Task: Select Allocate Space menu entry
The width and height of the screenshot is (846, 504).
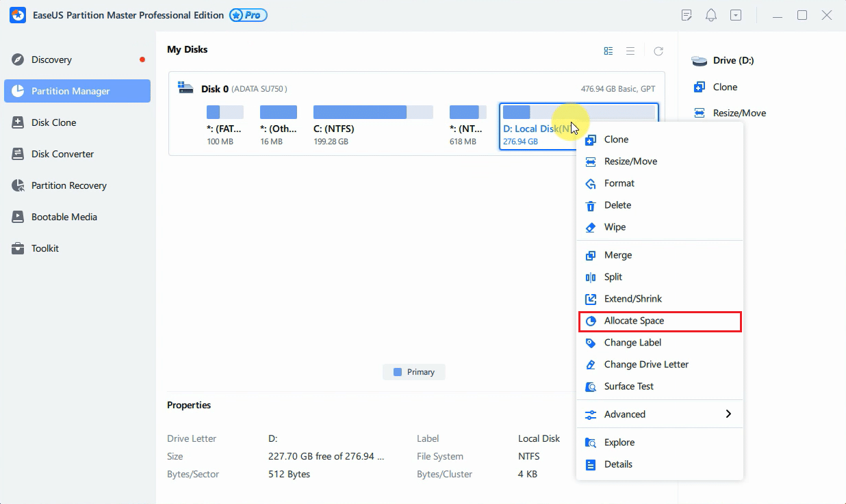Action: [x=660, y=321]
